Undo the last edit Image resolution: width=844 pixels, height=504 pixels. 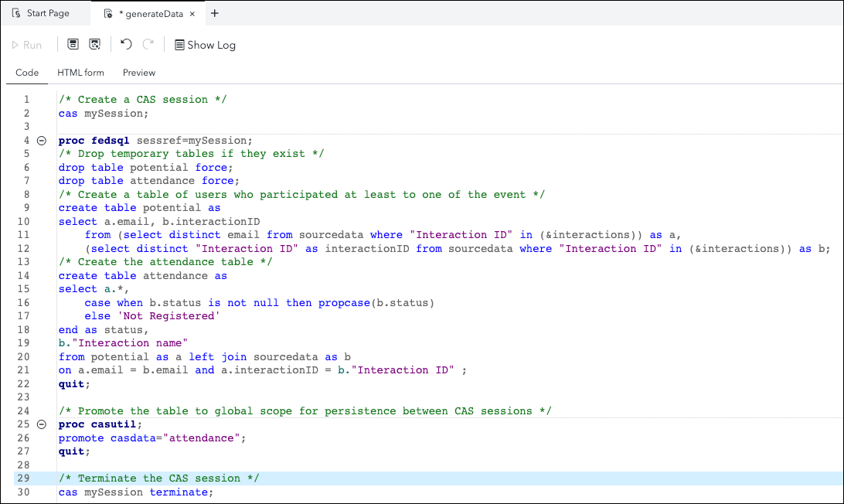[x=126, y=45]
